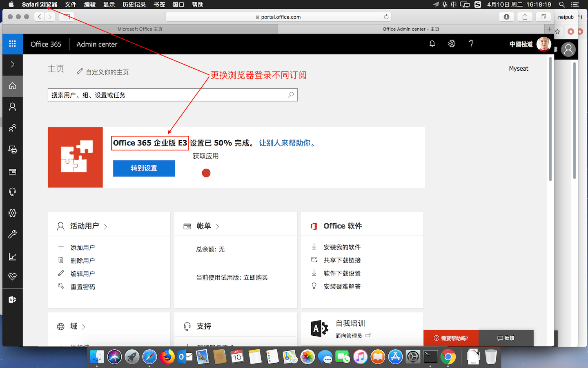
Task: Show all tabs overview in Safari
Action: [543, 17]
